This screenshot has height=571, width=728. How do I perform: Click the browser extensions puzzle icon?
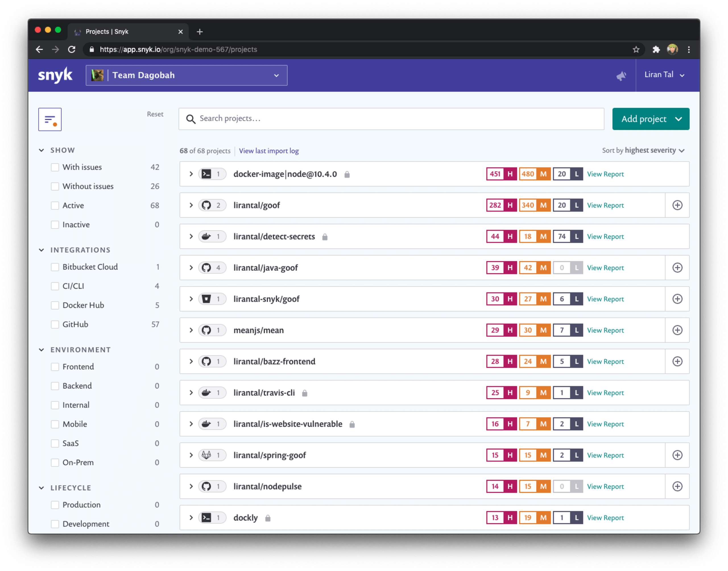[x=656, y=49]
